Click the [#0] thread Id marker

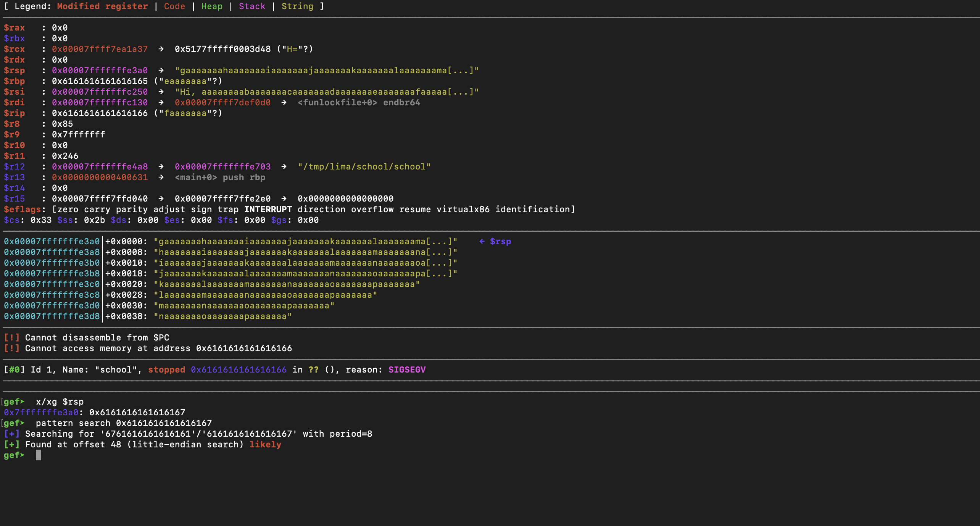14,370
